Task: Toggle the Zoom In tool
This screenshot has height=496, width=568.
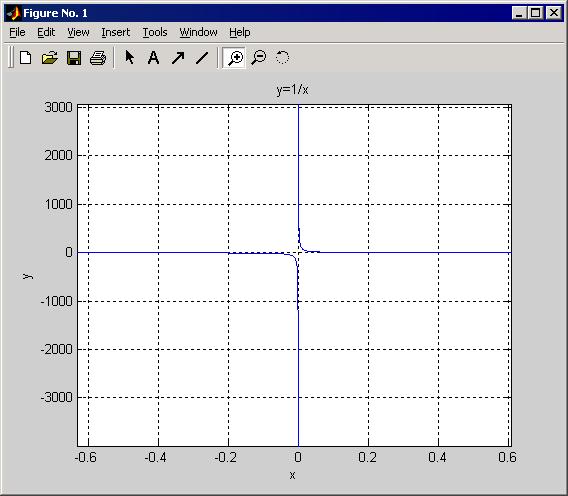Action: coord(234,58)
